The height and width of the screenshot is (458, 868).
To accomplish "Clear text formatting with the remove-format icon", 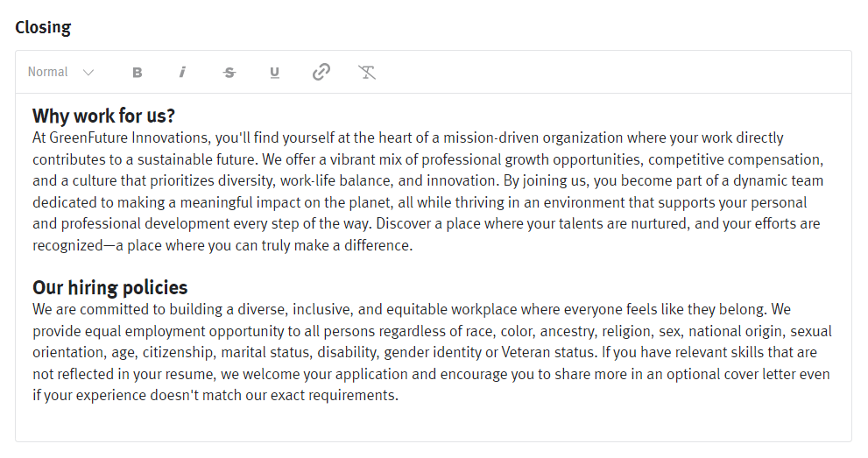I will coord(367,72).
